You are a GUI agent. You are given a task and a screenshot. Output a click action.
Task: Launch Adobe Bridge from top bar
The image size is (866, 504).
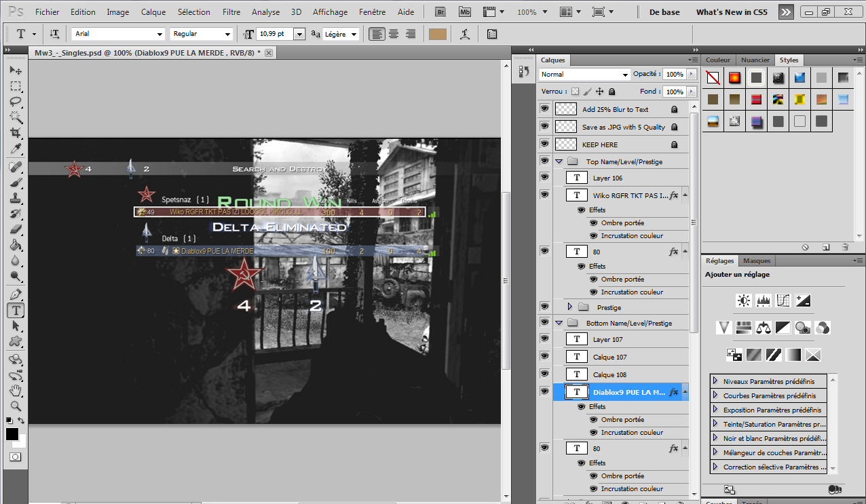coord(440,12)
